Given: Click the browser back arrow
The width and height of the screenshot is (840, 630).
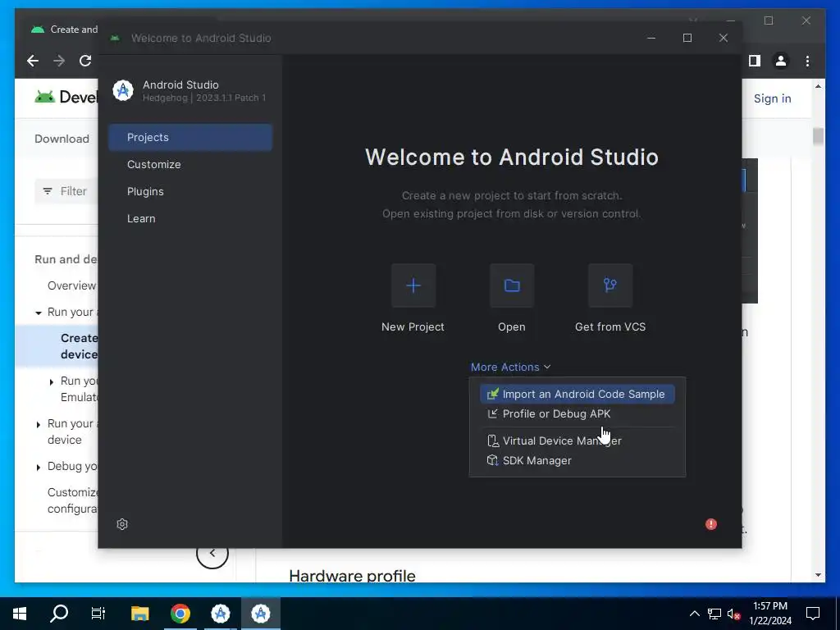Looking at the screenshot, I should 33,61.
